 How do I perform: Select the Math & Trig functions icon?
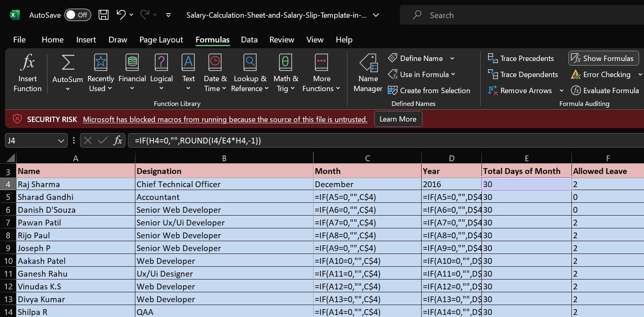point(285,73)
